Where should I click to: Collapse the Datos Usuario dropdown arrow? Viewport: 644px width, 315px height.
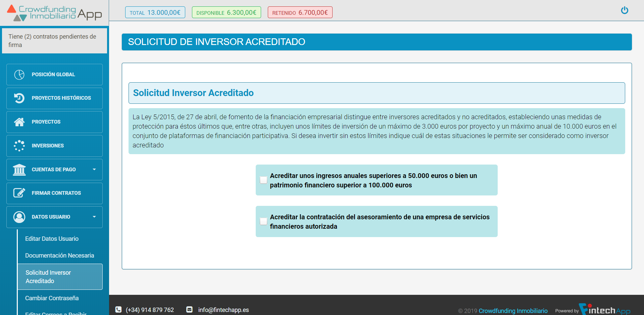click(x=94, y=217)
